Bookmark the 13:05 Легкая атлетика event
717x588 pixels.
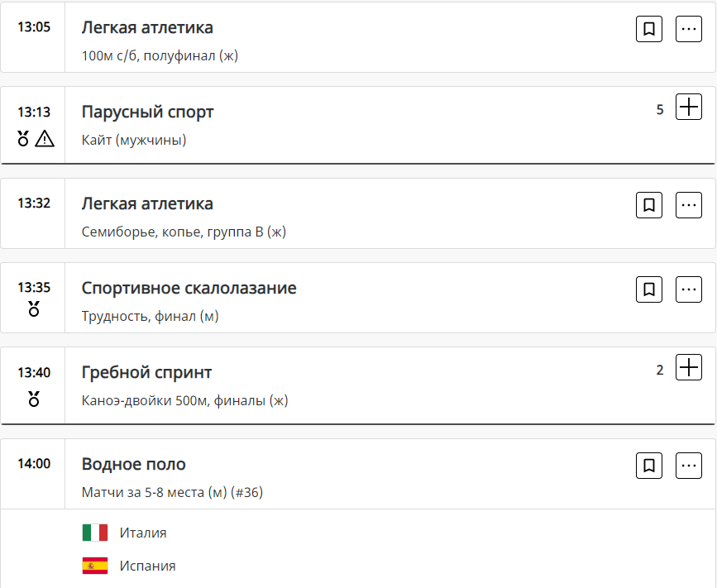[649, 29]
